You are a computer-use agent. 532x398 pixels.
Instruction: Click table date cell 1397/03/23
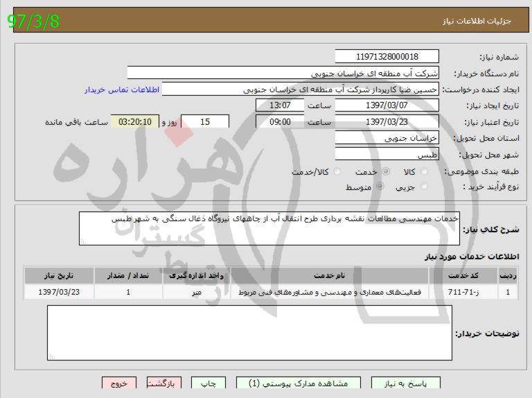pos(59,292)
